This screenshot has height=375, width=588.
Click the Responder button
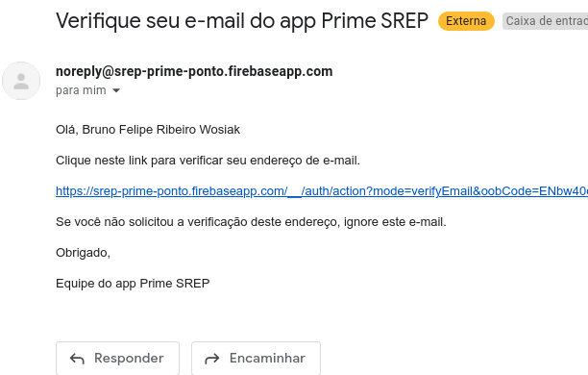click(118, 358)
